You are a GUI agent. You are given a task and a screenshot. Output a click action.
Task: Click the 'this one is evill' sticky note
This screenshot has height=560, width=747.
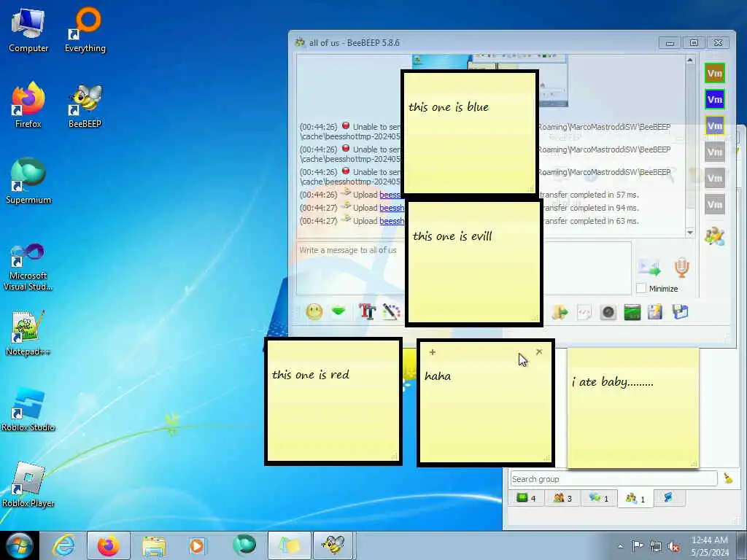(474, 262)
